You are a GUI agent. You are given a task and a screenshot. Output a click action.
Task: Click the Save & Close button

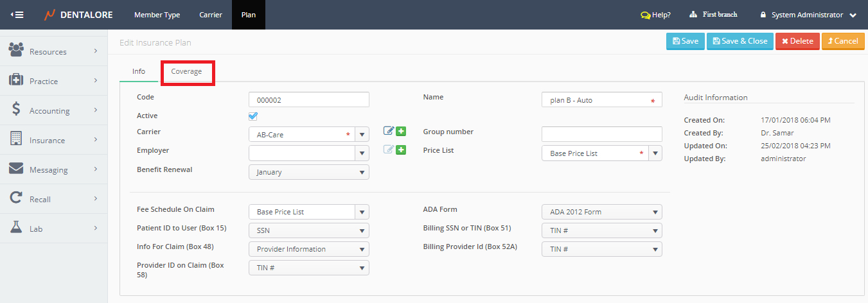(740, 41)
